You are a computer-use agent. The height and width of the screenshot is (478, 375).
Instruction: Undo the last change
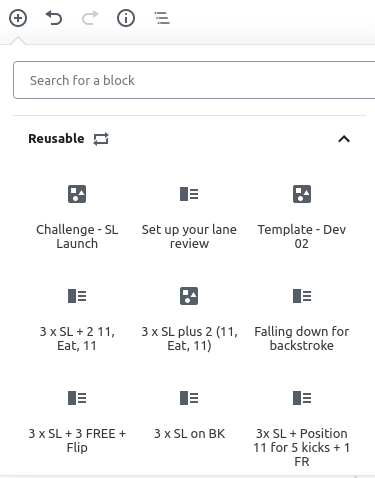pos(54,18)
